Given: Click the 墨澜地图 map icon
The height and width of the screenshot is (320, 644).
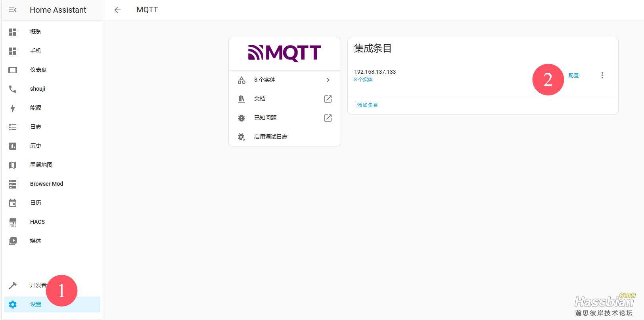Looking at the screenshot, I should [13, 165].
